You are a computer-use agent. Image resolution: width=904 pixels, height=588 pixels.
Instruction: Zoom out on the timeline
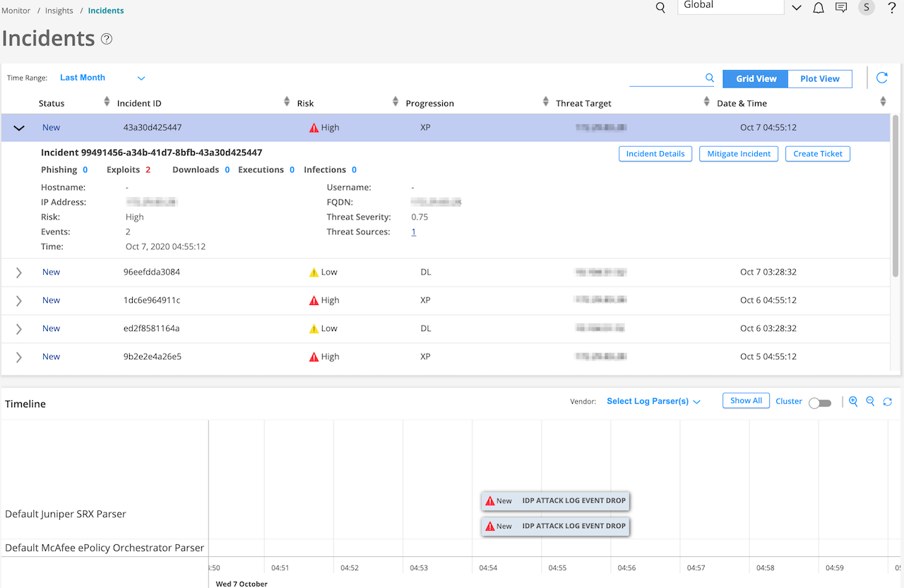pyautogui.click(x=870, y=402)
